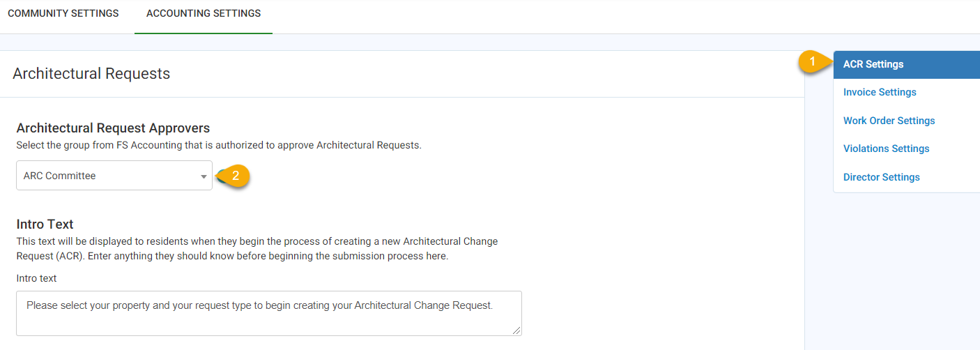
Task: Open Director Settings link
Action: (x=881, y=177)
